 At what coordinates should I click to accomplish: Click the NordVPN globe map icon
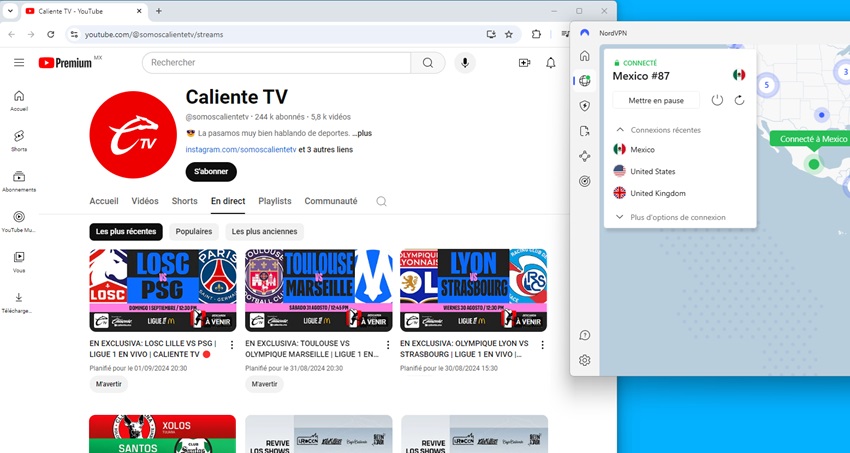[x=584, y=81]
